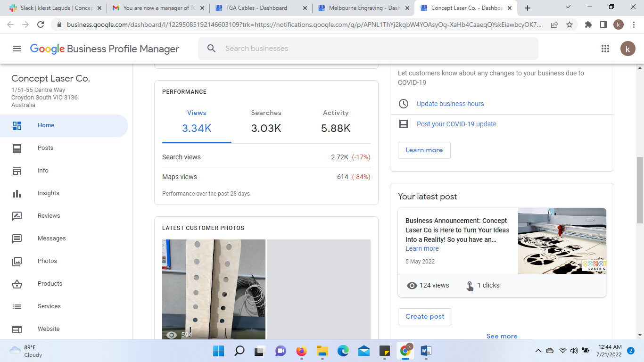644x362 pixels.
Task: Click the post icon beside COVID-19 update
Action: [404, 124]
